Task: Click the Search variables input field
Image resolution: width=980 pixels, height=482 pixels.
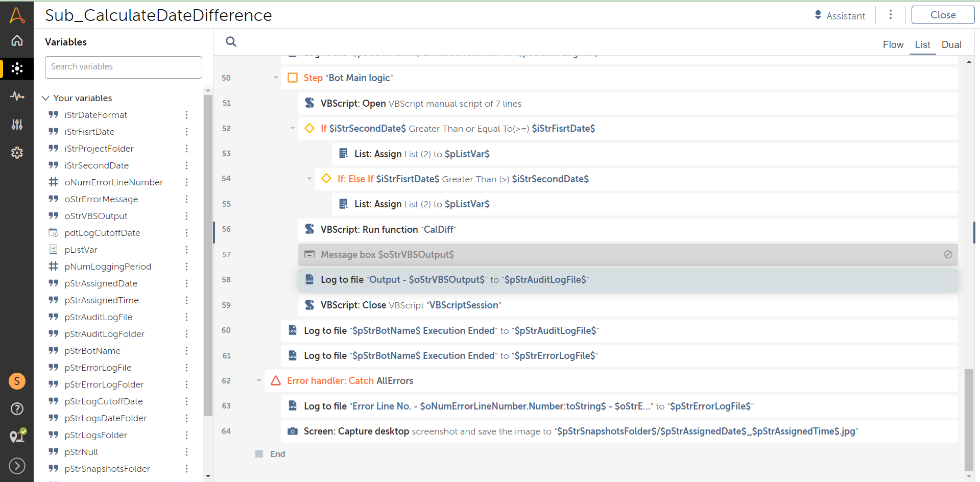Action: 124,67
